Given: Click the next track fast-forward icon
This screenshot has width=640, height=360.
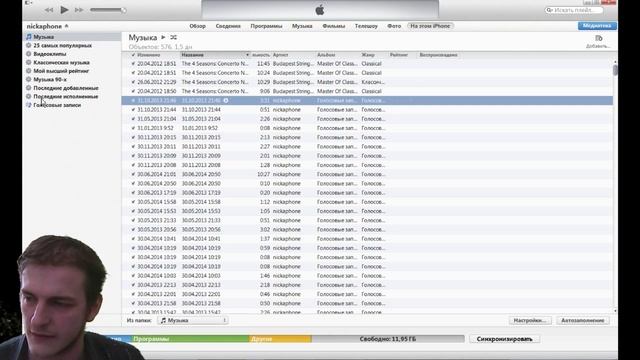Looking at the screenshot, I should pyautogui.click(x=79, y=10).
